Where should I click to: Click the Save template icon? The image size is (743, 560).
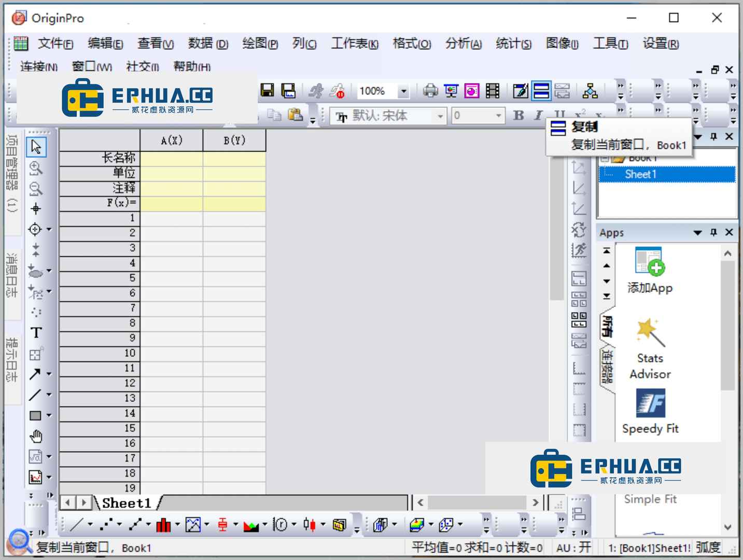pos(288,91)
